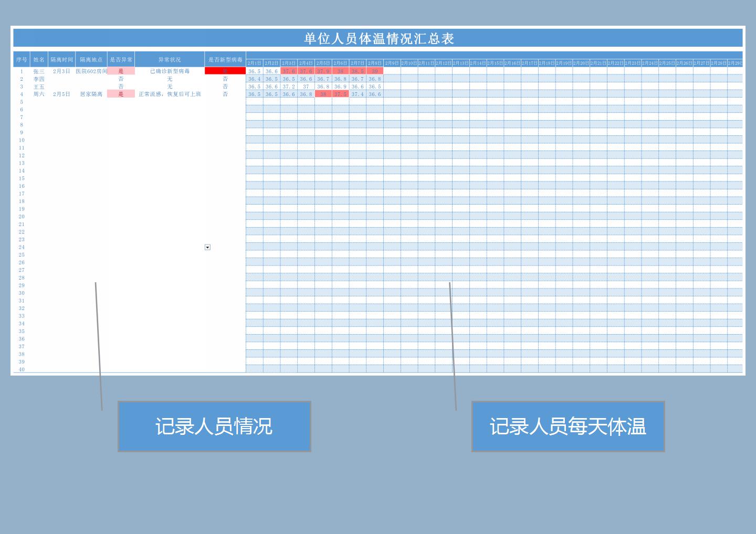Image resolution: width=756 pixels, height=534 pixels.
Task: Select the cell 医院602房间
Action: 91,71
